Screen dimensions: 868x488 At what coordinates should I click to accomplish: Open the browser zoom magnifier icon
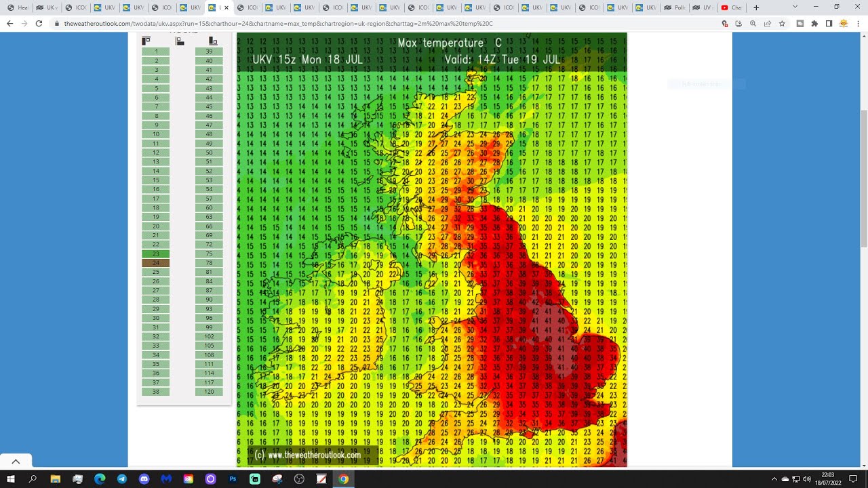(x=753, y=23)
